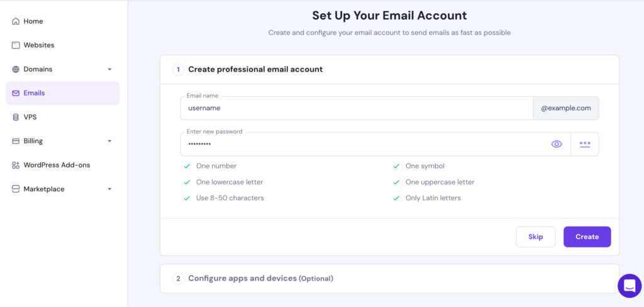
Task: Click the WordPress Add-ons grid icon
Action: point(16,165)
